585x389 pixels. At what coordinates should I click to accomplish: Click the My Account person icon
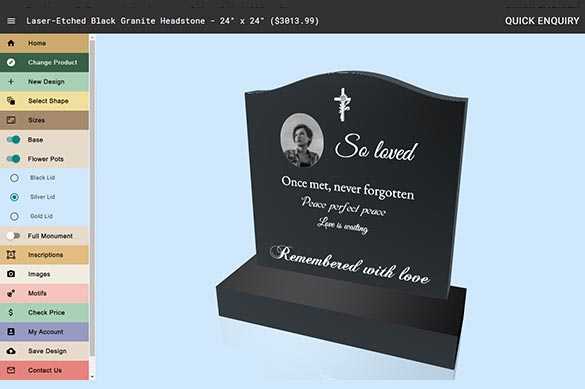[11, 332]
